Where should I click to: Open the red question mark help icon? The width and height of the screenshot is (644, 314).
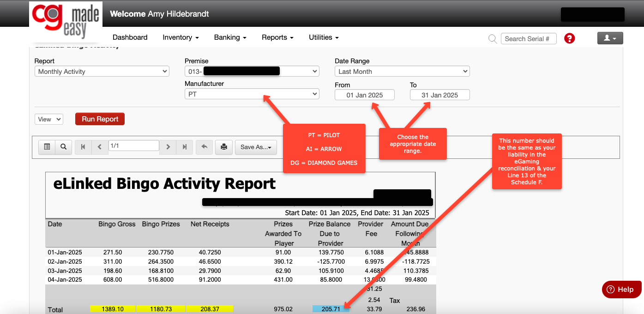coord(570,38)
